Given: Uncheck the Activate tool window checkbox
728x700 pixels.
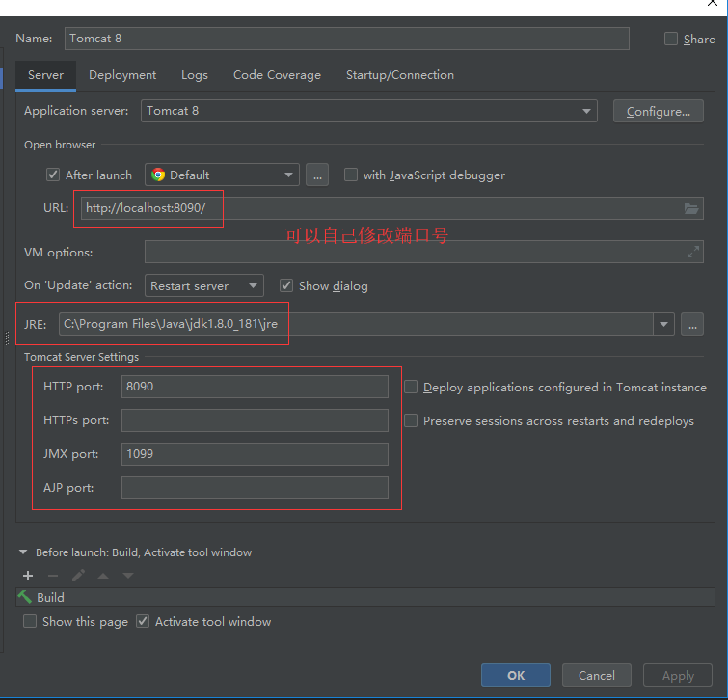Looking at the screenshot, I should (x=143, y=621).
